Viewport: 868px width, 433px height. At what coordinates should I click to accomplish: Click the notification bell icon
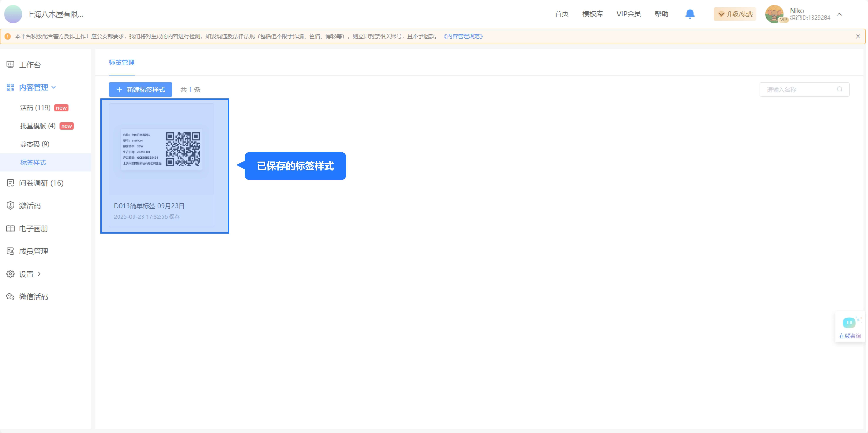(690, 14)
